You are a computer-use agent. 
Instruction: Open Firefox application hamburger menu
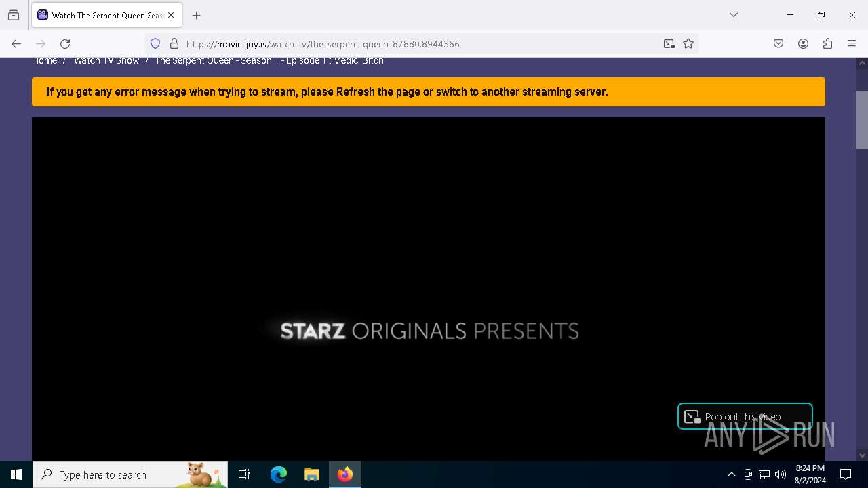pyautogui.click(x=852, y=43)
